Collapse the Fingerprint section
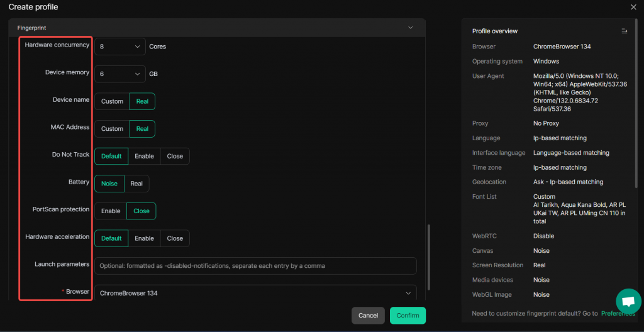Screen dimensions: 644x332 (411, 28)
